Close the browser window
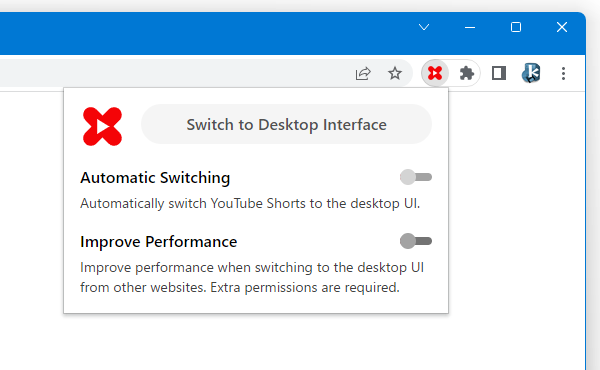This screenshot has width=600, height=370. point(562,27)
